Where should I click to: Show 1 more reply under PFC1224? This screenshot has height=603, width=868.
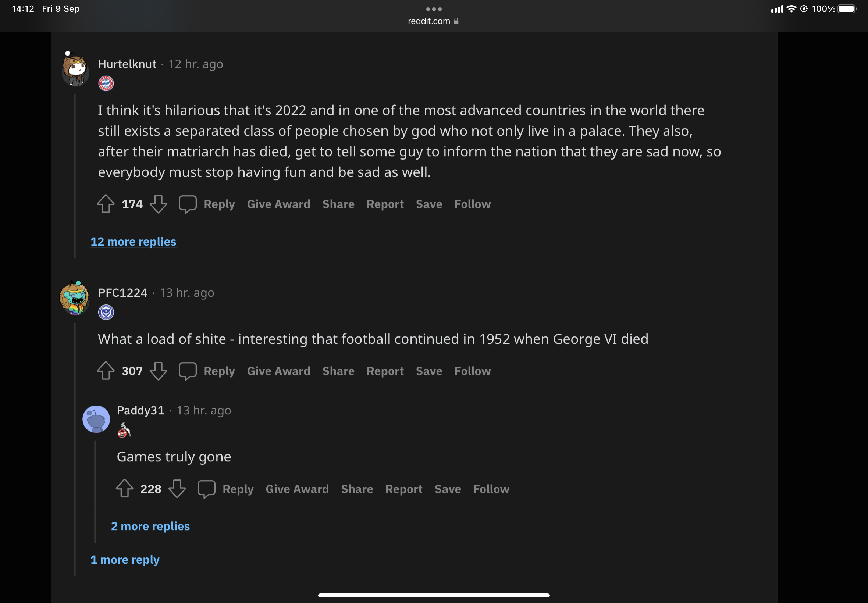[x=125, y=559]
